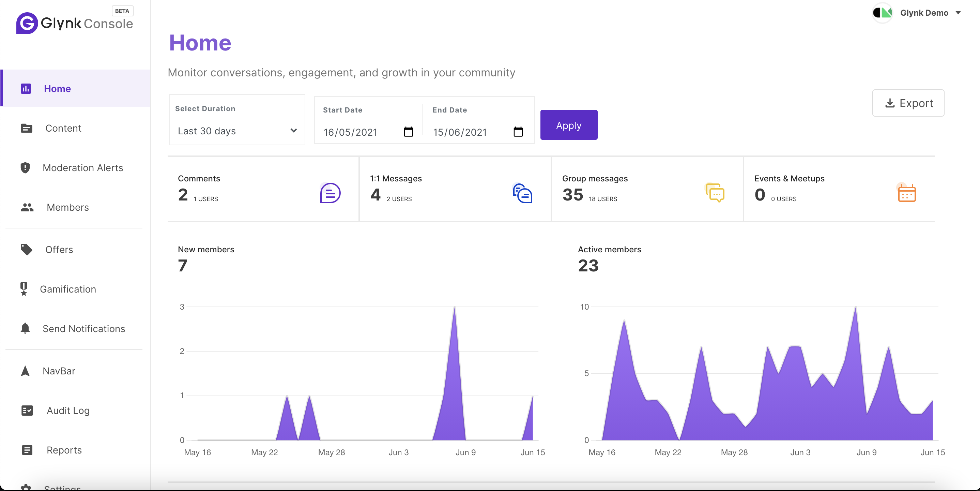Image resolution: width=980 pixels, height=491 pixels.
Task: Click the Glynk Console logo
Action: click(75, 23)
